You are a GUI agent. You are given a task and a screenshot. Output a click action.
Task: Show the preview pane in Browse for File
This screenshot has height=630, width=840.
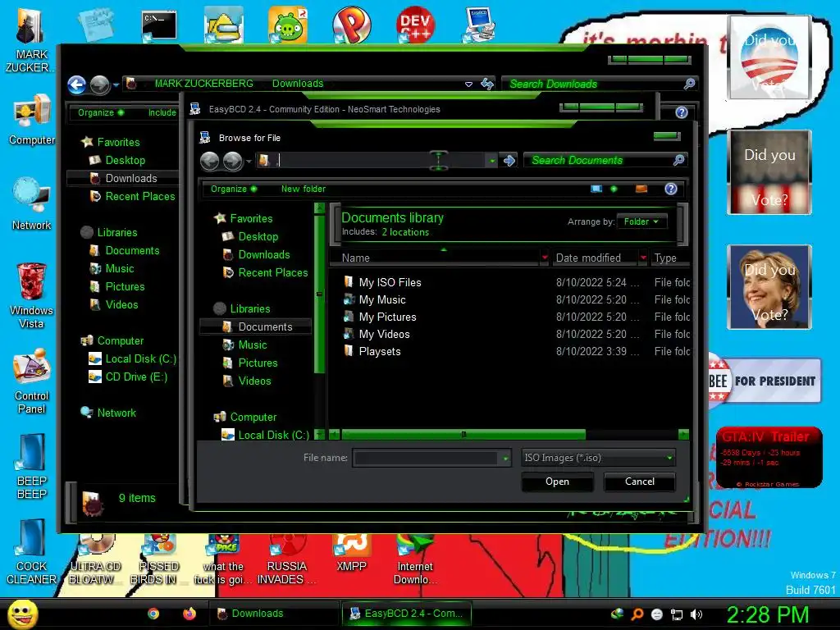641,189
